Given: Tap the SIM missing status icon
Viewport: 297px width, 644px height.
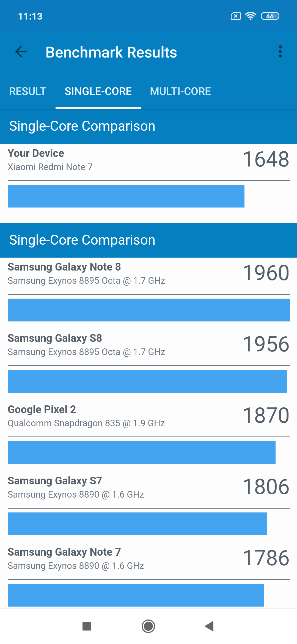Looking at the screenshot, I should click(x=235, y=16).
